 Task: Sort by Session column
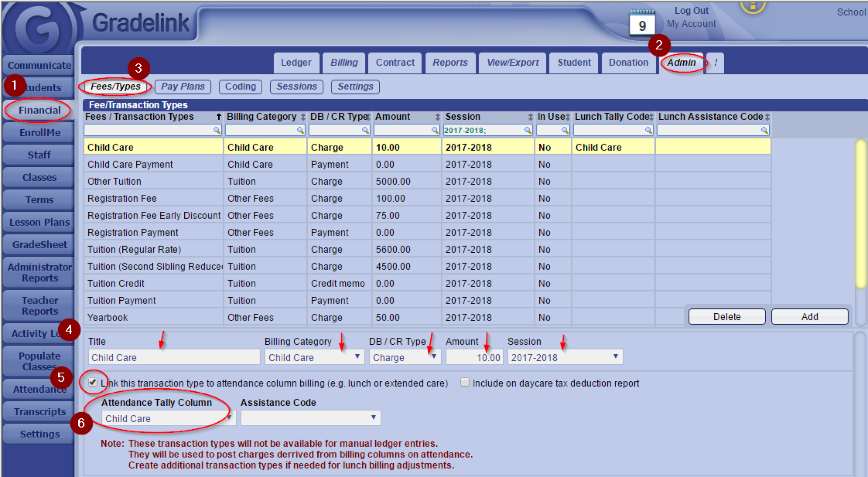(530, 117)
